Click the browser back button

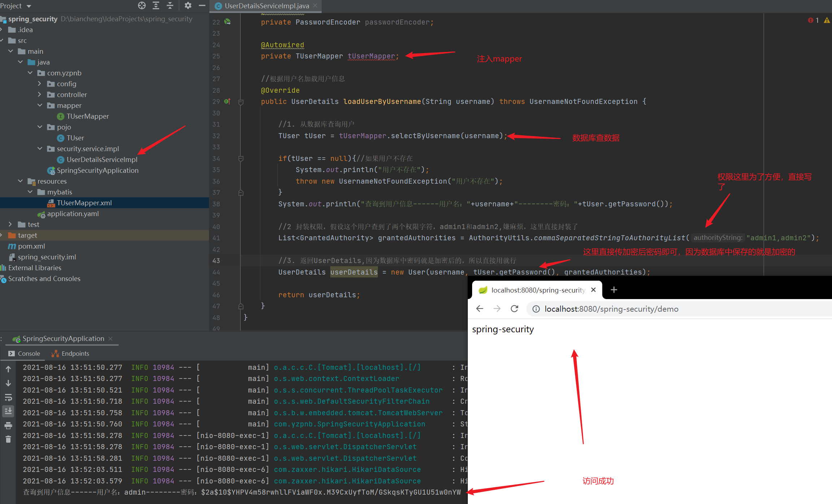(479, 309)
